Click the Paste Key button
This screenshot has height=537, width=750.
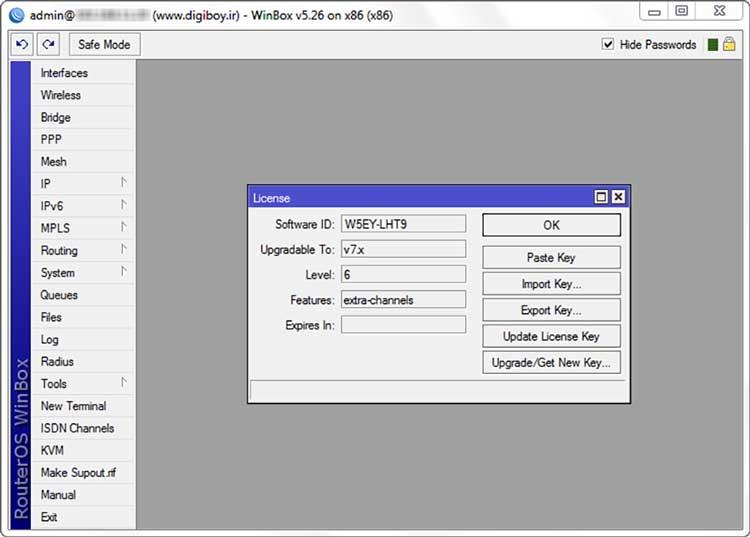(551, 257)
